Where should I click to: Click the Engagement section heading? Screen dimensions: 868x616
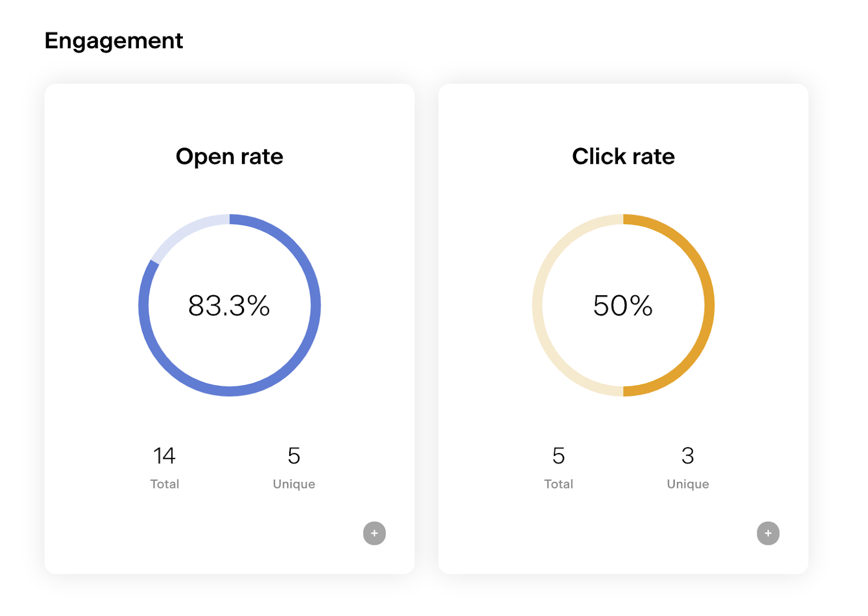[114, 41]
